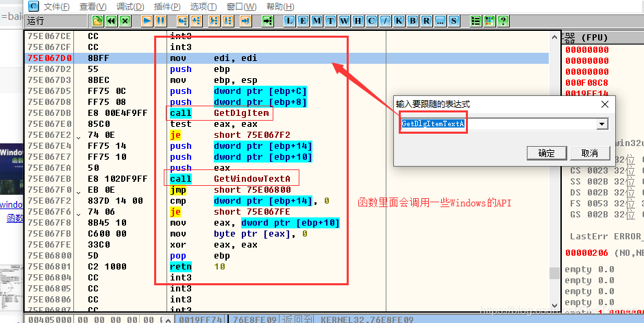Show Threads with the T button
Viewport: 644px width, 323px height.
coord(331,21)
